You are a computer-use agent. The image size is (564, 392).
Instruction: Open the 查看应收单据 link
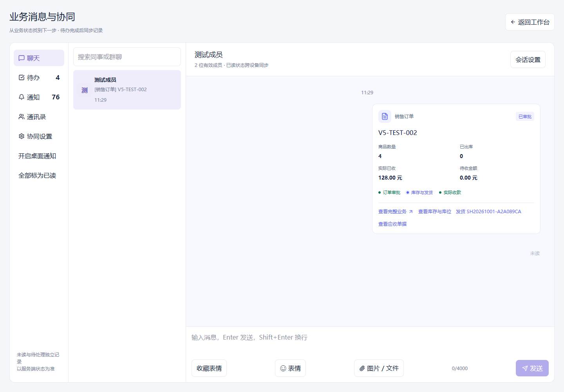click(x=392, y=224)
